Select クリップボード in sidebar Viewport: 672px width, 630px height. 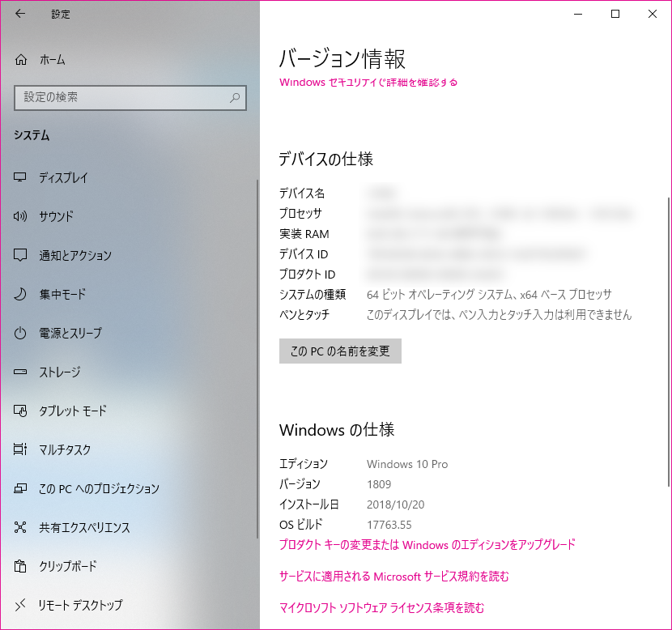(68, 566)
